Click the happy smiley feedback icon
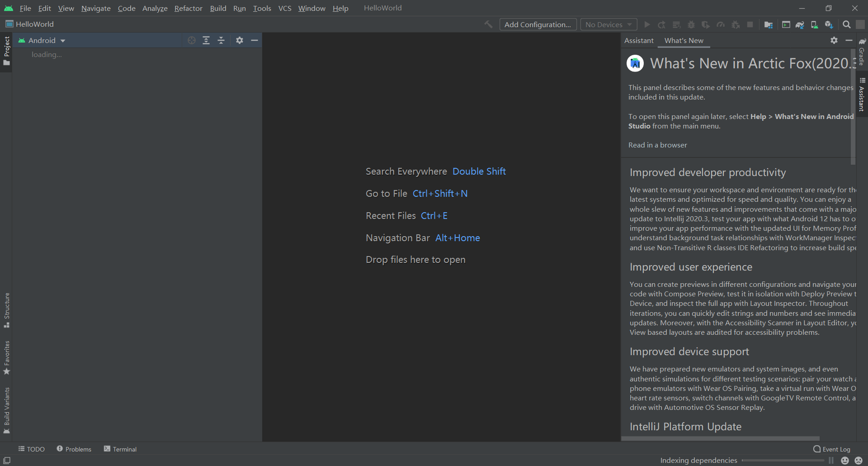The height and width of the screenshot is (466, 868). (x=844, y=461)
